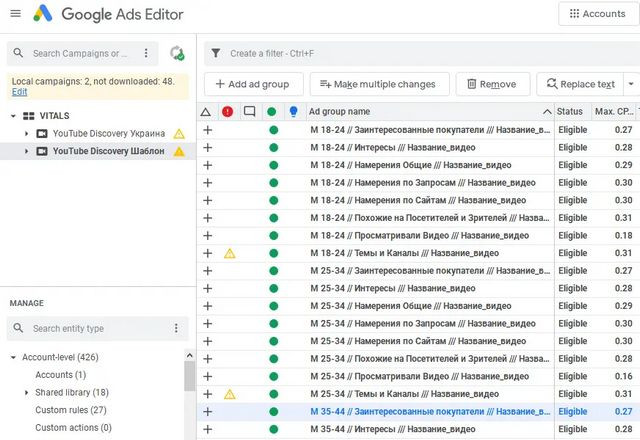Select YouTube Discovery Шаблон campaign
Viewport: 640px width, 440px height.
[x=108, y=151]
